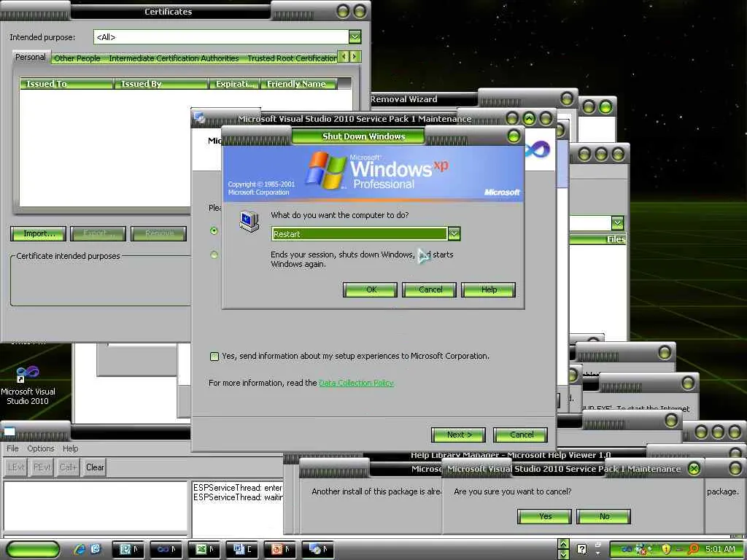Select first radio option in Maintenance wizard
Image resolution: width=747 pixels, height=560 pixels.
214,230
